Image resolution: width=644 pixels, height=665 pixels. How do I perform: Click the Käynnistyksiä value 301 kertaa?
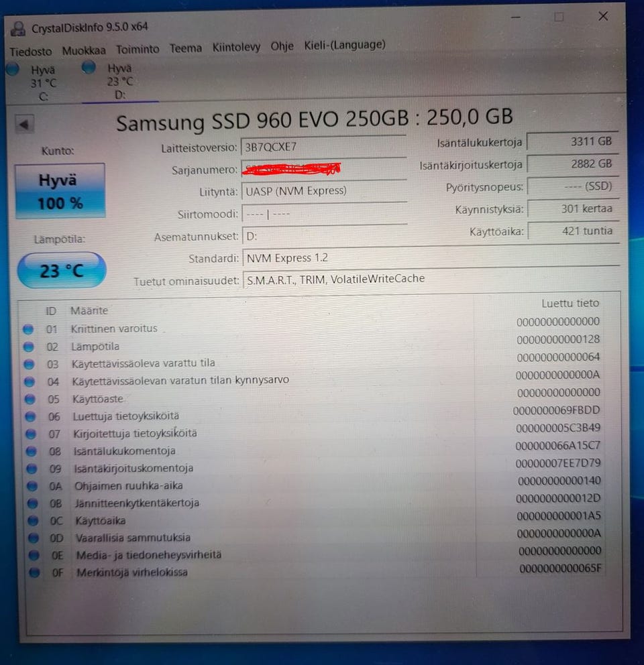573,208
